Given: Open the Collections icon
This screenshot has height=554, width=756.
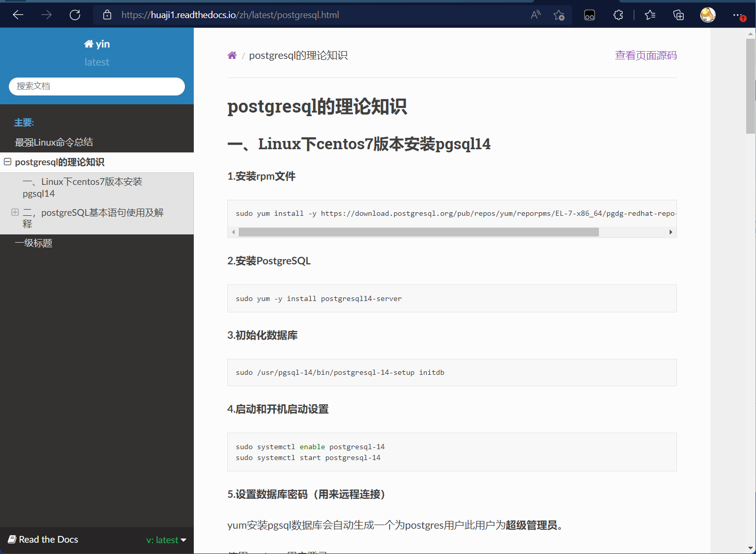Looking at the screenshot, I should tap(678, 15).
